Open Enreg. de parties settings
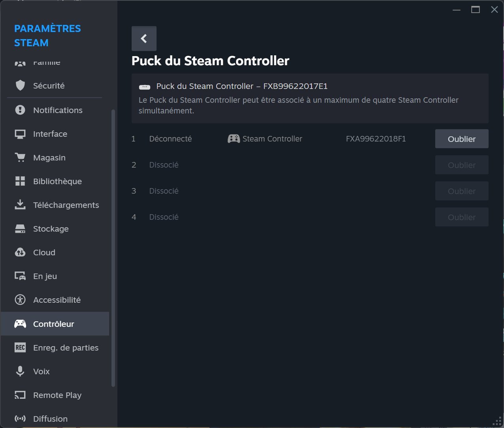Image resolution: width=504 pixels, height=428 pixels. coord(55,348)
